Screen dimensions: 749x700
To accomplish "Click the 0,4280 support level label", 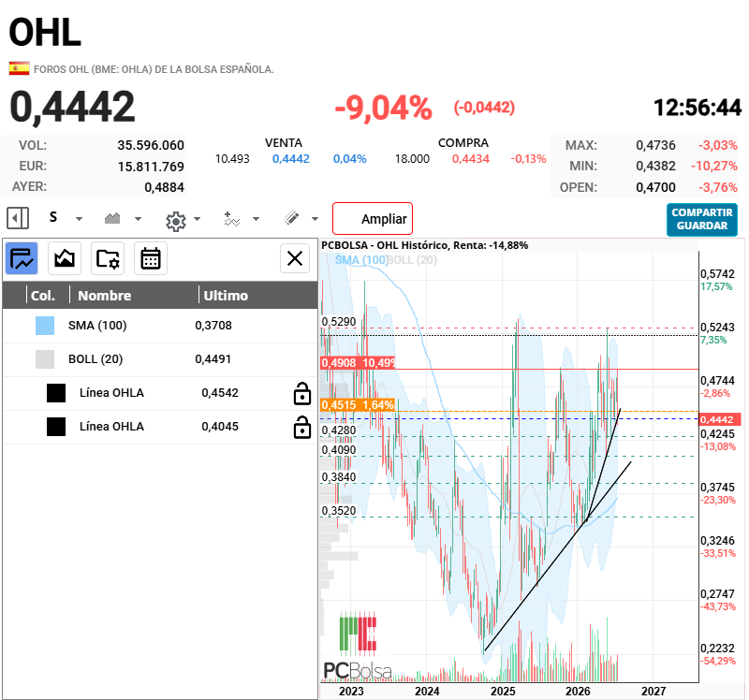I will point(339,430).
